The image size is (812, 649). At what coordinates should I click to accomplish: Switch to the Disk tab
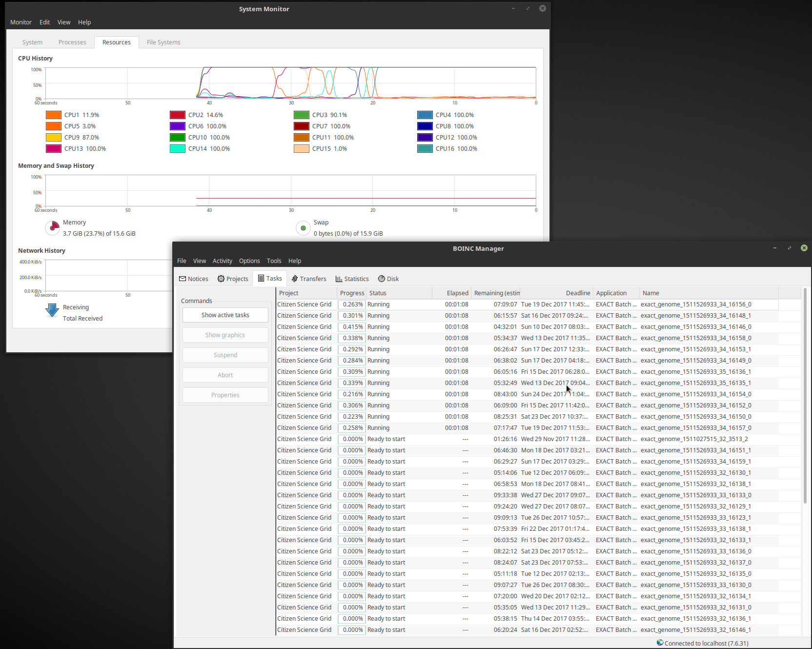[388, 279]
